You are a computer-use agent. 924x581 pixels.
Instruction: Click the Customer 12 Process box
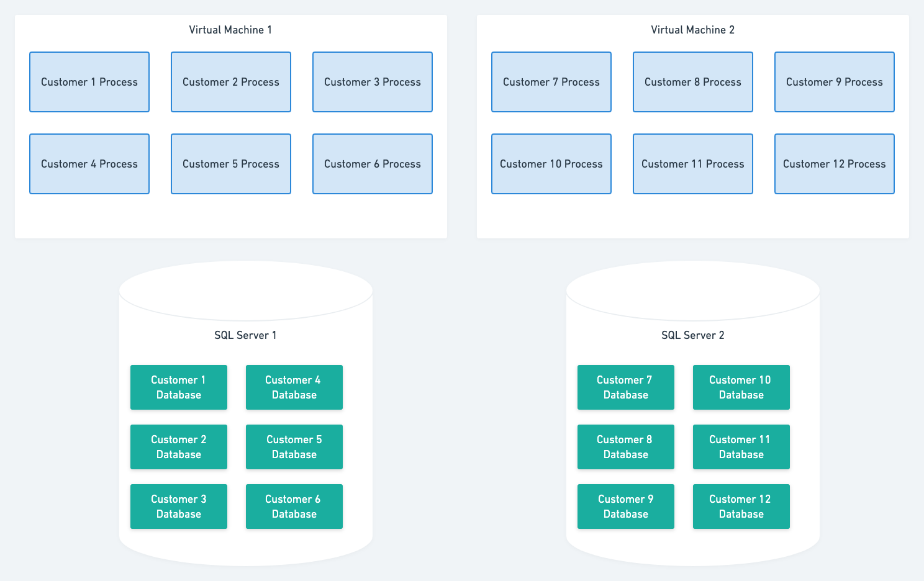coord(834,163)
